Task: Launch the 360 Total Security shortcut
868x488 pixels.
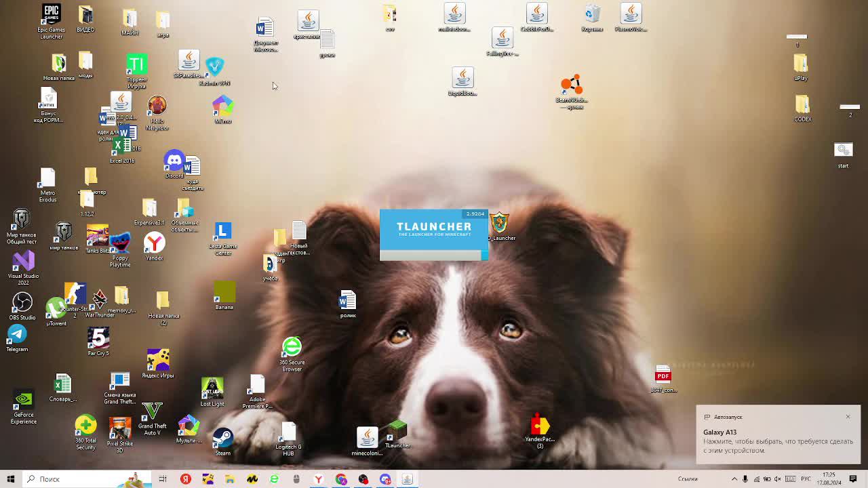Action: [85, 432]
